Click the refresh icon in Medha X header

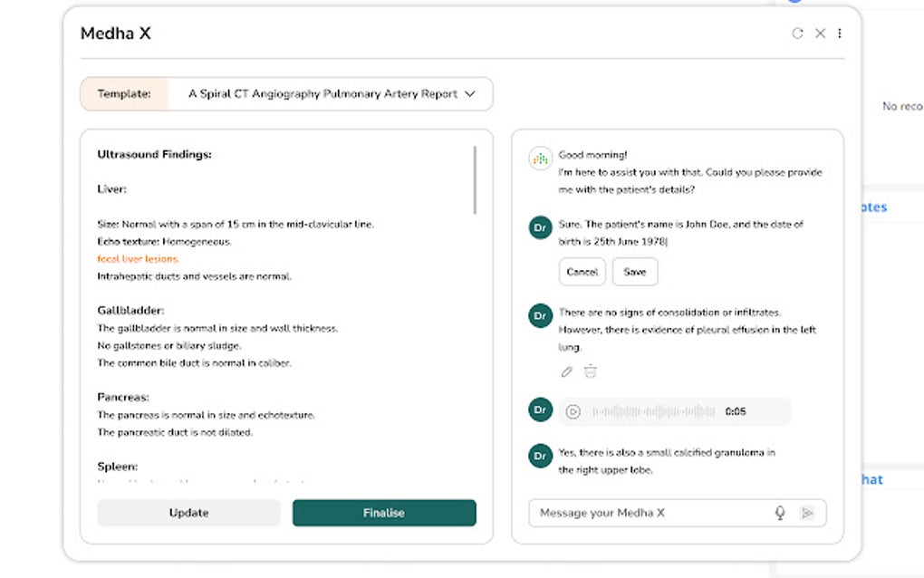coord(797,34)
